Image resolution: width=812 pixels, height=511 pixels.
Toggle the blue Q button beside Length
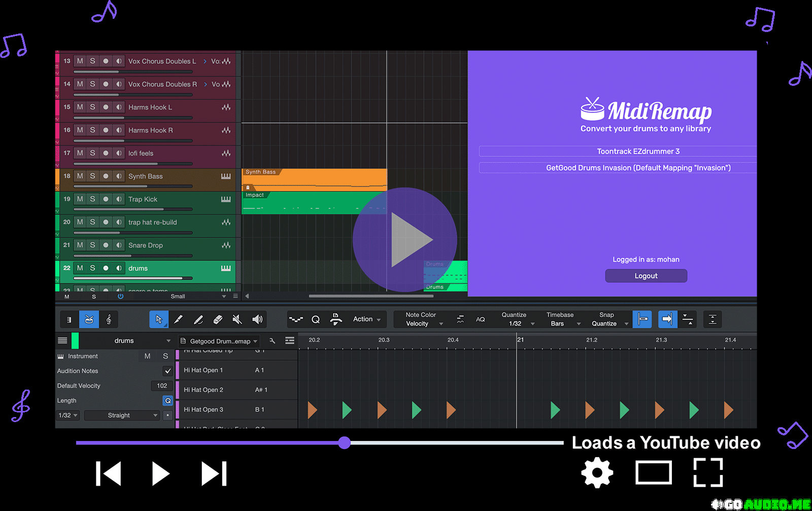pos(167,400)
